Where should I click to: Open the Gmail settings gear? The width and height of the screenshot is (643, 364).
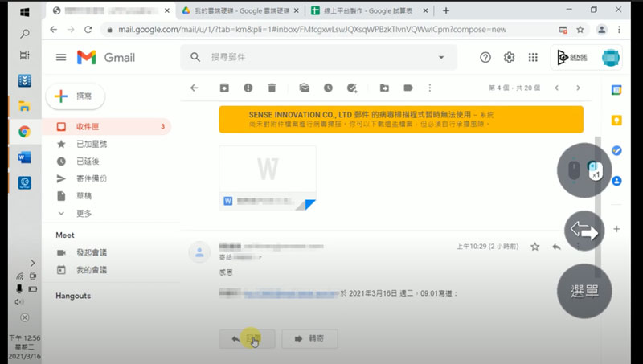pos(509,57)
